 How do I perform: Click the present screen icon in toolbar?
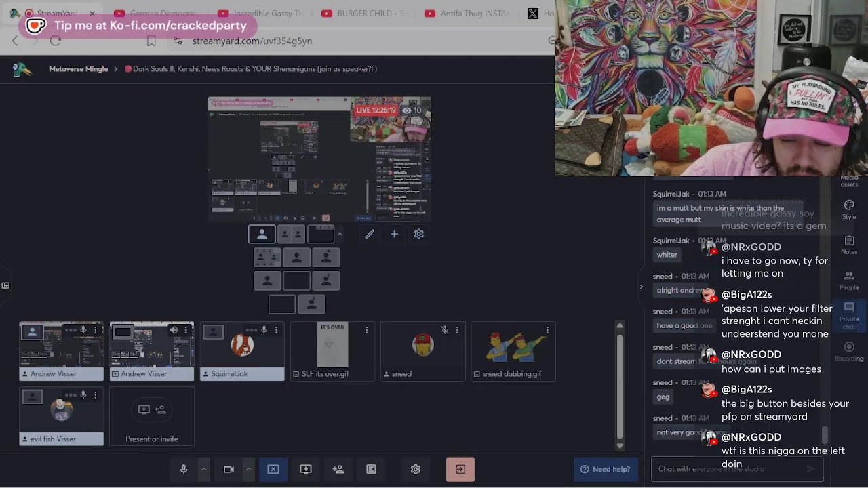pos(306,469)
